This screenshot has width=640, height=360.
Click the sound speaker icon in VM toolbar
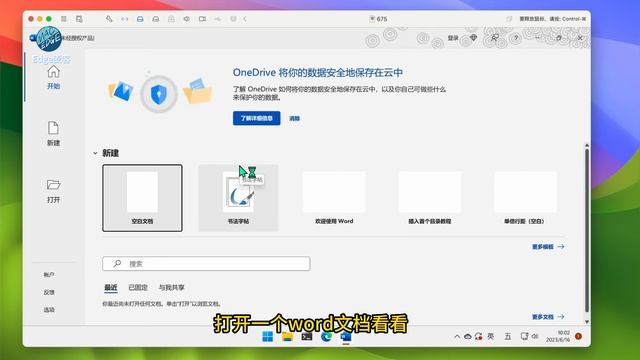pos(187,19)
